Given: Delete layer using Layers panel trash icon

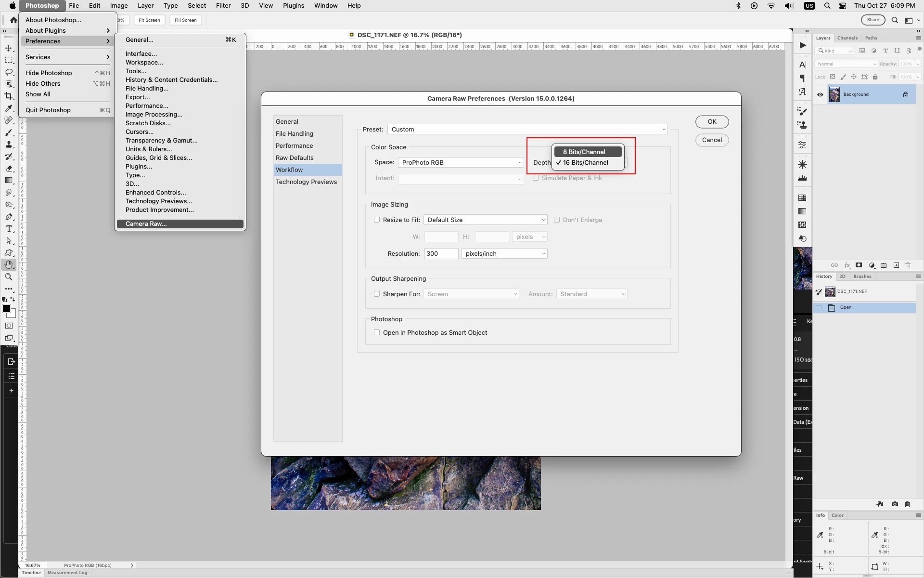Looking at the screenshot, I should (x=908, y=265).
